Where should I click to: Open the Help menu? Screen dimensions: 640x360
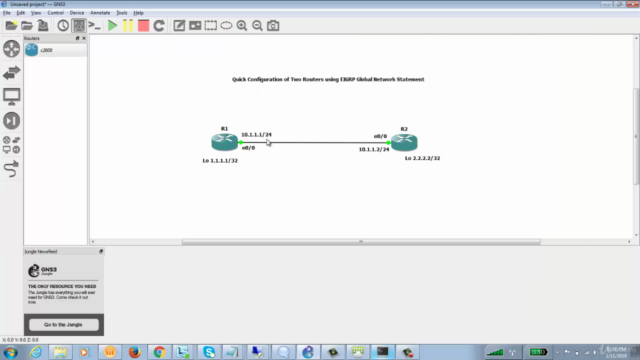pos(138,13)
